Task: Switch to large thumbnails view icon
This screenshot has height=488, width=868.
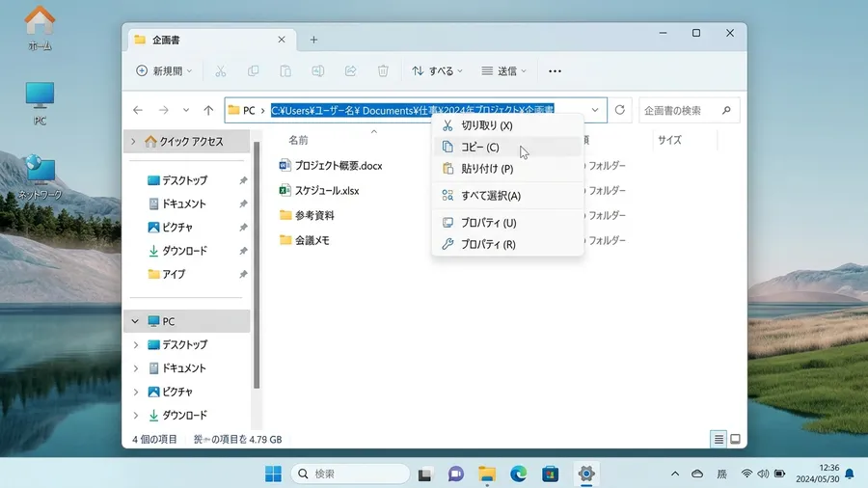Action: [735, 440]
